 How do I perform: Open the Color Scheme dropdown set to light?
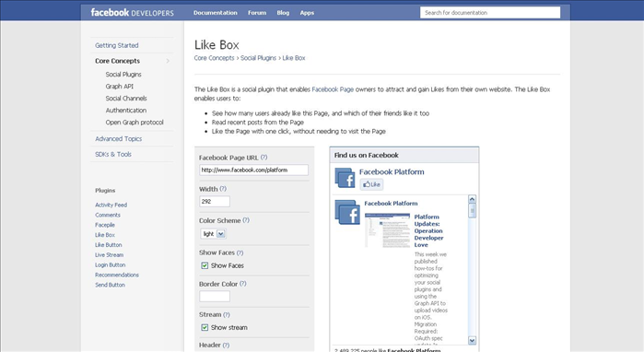[213, 234]
